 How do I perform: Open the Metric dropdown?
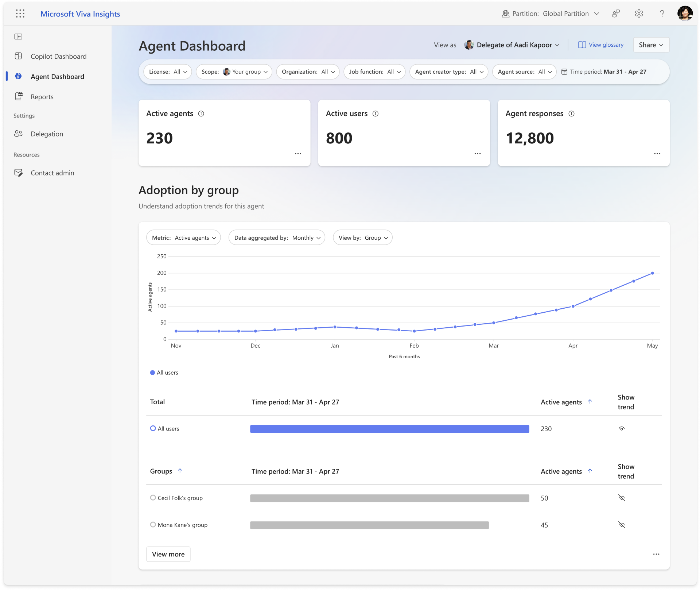tap(183, 238)
